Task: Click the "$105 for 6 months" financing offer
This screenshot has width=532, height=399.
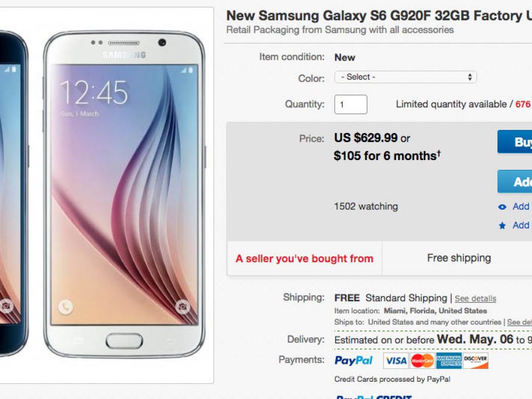Action: [x=387, y=156]
